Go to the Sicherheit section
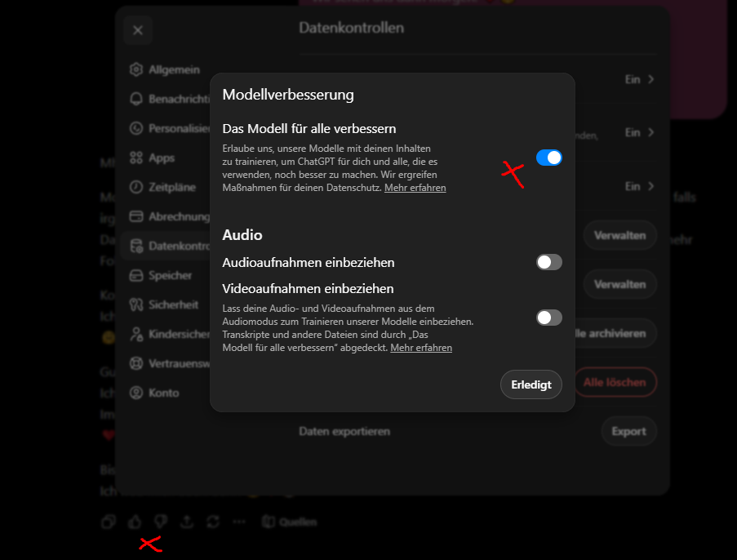 [166, 304]
